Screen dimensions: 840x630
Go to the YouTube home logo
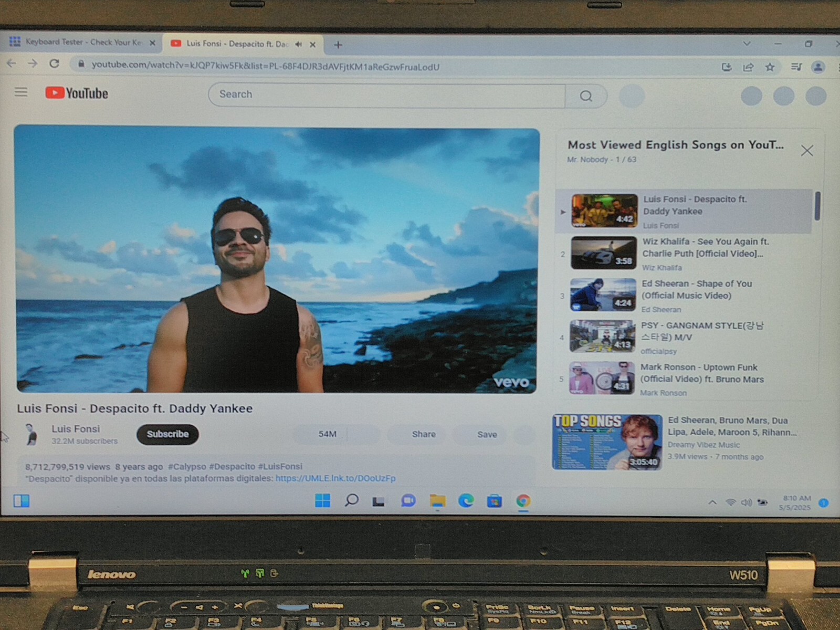[x=77, y=93]
